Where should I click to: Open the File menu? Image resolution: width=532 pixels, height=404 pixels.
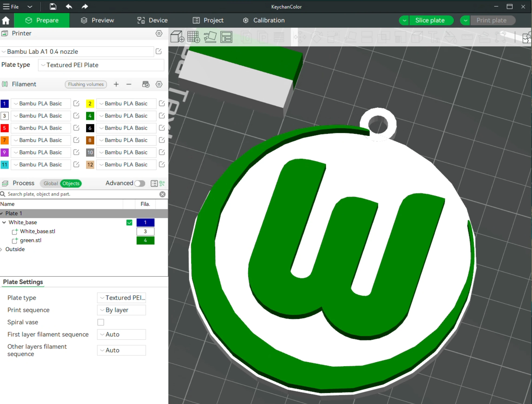pyautogui.click(x=11, y=7)
